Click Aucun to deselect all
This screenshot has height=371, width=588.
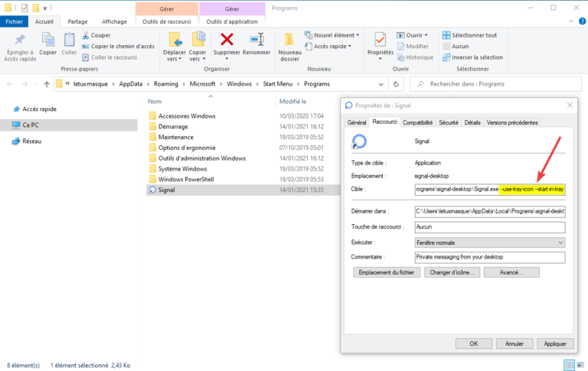coord(456,46)
